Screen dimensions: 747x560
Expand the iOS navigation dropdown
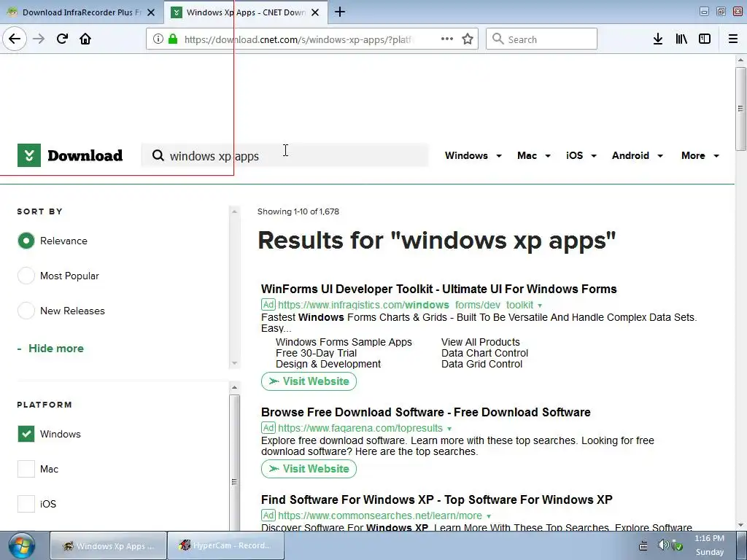coord(581,156)
